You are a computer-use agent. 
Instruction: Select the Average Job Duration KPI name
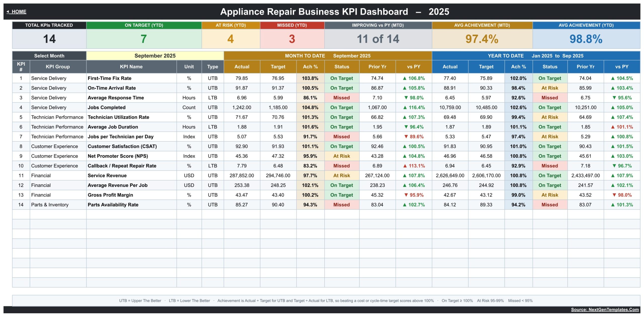pyautogui.click(x=131, y=127)
